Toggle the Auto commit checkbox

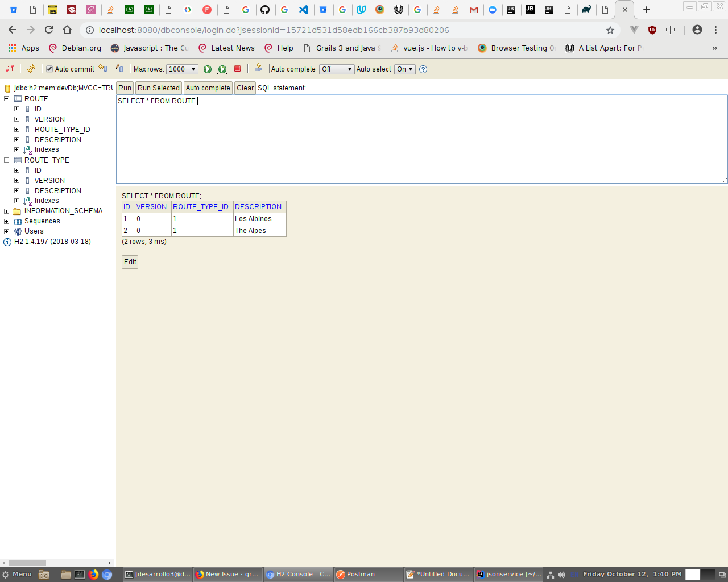(49, 69)
